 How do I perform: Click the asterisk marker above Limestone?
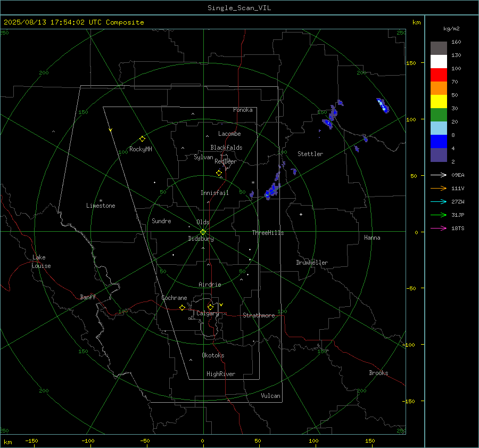[101, 201]
